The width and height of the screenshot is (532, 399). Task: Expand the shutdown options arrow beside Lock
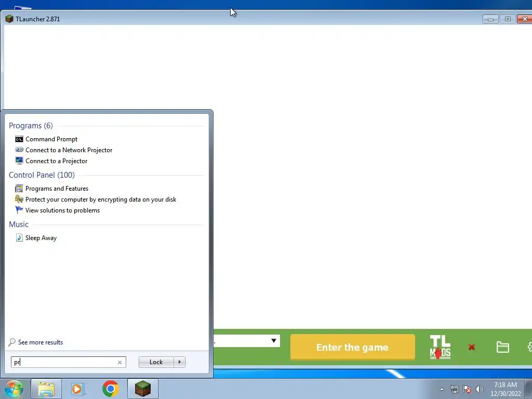[179, 362]
